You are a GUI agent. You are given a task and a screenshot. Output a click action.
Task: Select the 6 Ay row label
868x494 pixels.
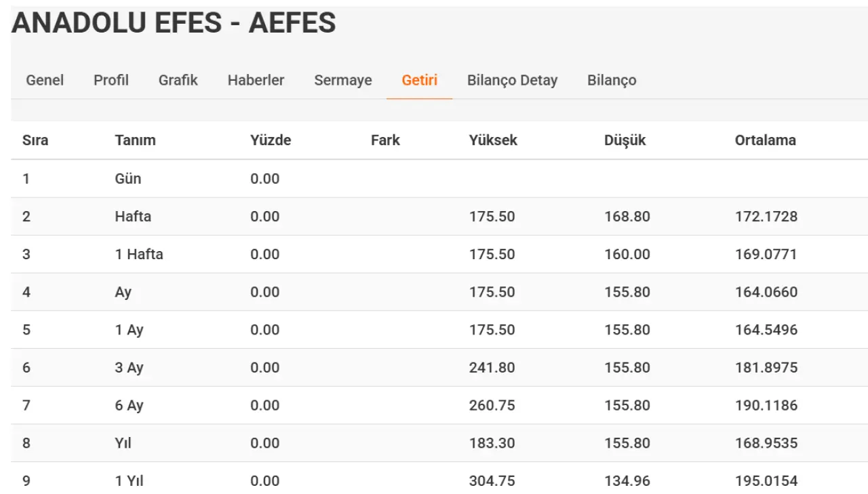coord(130,406)
